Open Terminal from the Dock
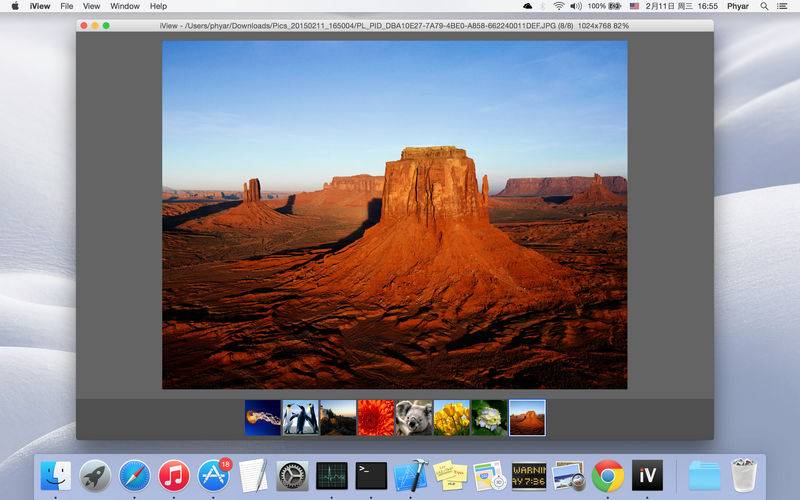Image resolution: width=800 pixels, height=500 pixels. click(371, 476)
